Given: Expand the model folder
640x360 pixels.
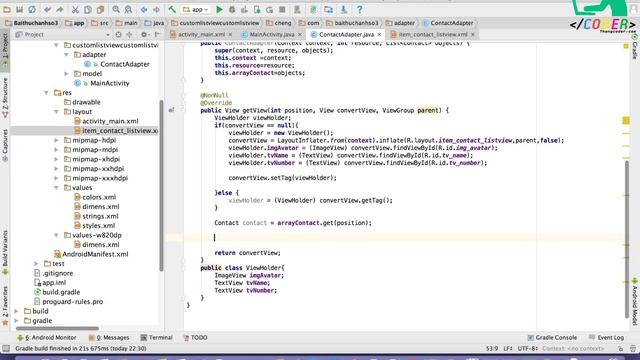Looking at the screenshot, I should coord(66,73).
